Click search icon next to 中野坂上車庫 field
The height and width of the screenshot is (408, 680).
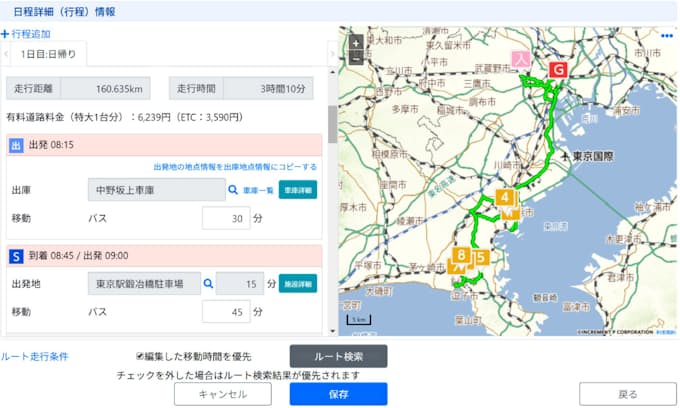(x=231, y=189)
